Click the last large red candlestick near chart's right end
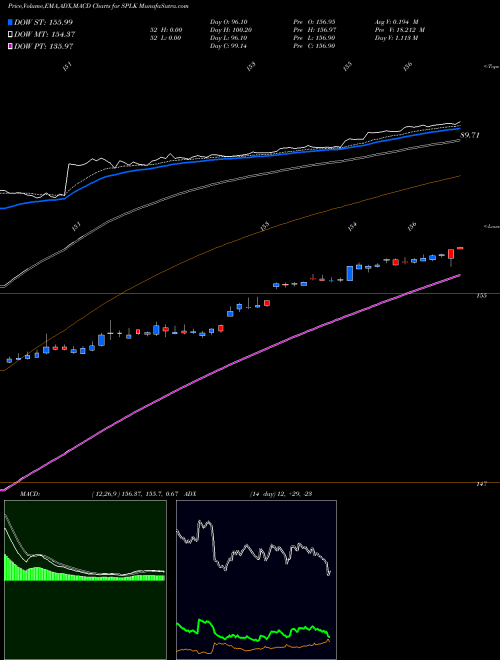 [451, 254]
